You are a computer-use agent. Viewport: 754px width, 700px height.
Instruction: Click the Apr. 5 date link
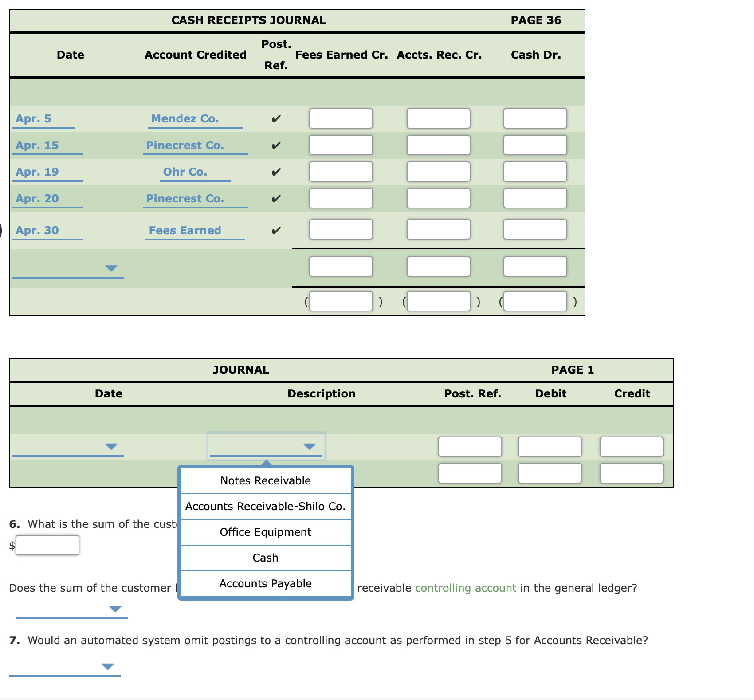click(33, 118)
